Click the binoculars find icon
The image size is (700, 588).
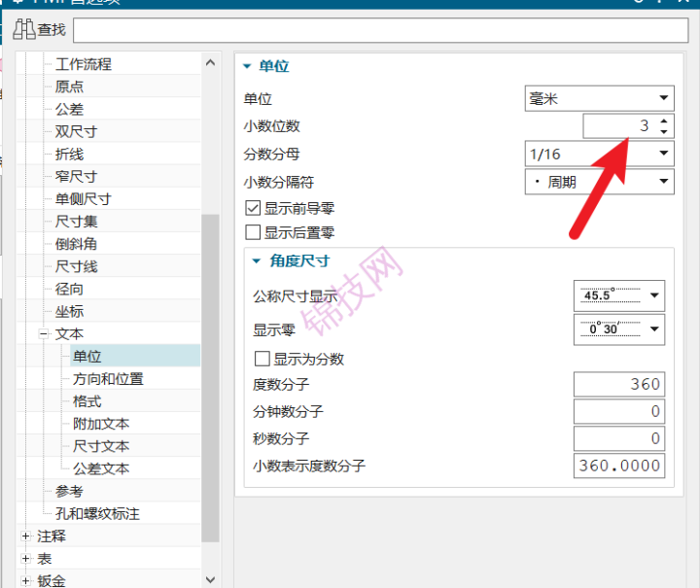click(23, 29)
